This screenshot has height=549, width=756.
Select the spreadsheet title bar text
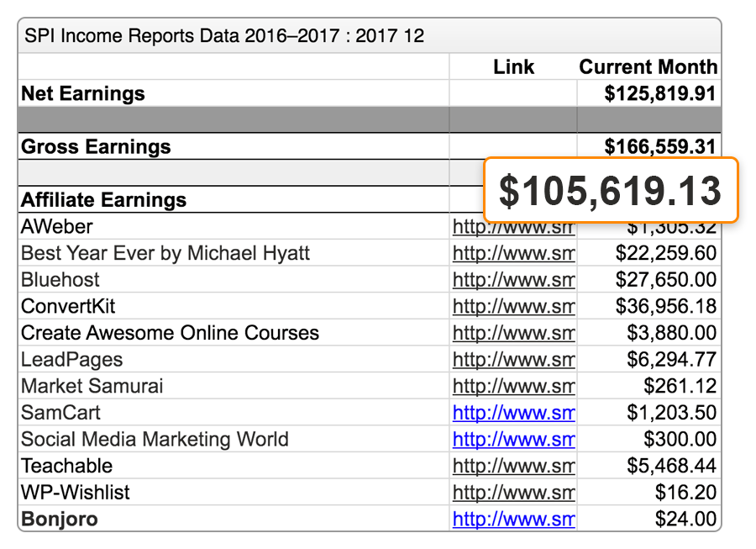(x=223, y=35)
